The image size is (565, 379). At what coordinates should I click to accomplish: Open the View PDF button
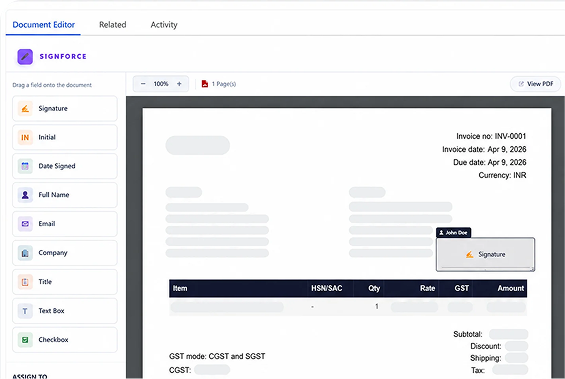(535, 84)
